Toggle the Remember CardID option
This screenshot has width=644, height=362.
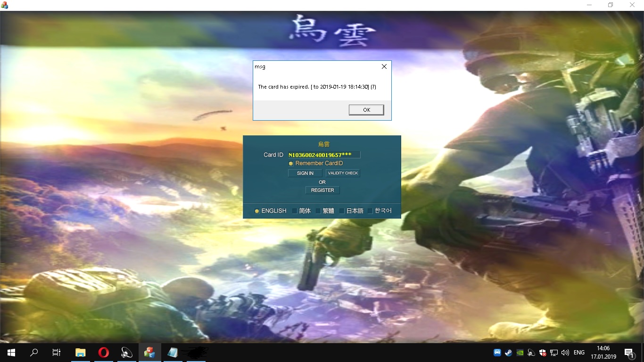[x=291, y=164]
